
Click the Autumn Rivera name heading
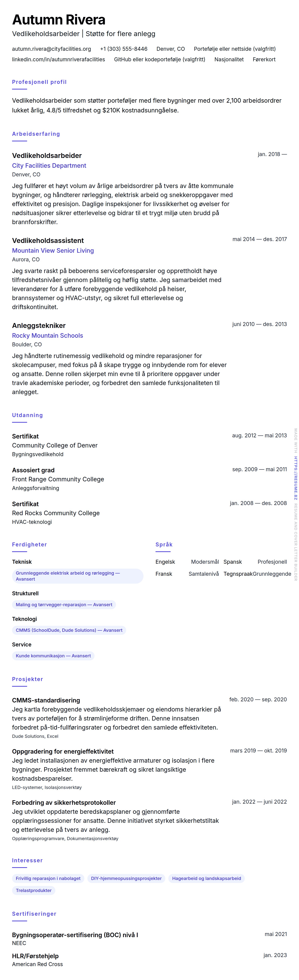[59, 20]
